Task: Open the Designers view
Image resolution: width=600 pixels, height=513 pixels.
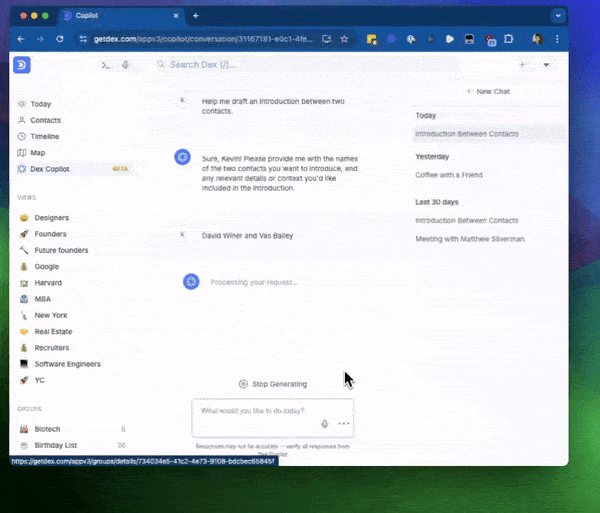Action: 51,218
